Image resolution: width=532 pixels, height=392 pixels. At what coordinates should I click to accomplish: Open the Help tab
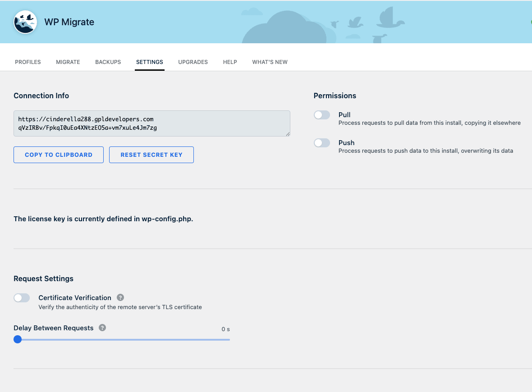click(x=230, y=62)
